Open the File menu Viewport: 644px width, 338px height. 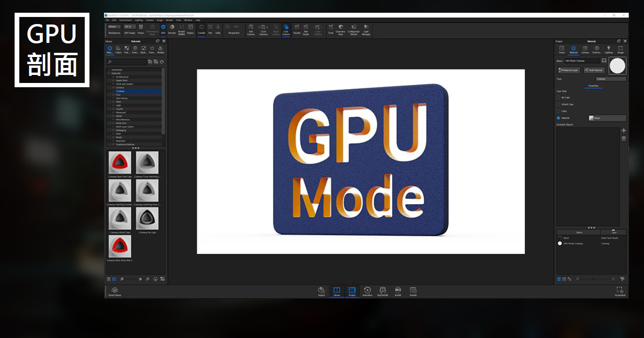[107, 20]
